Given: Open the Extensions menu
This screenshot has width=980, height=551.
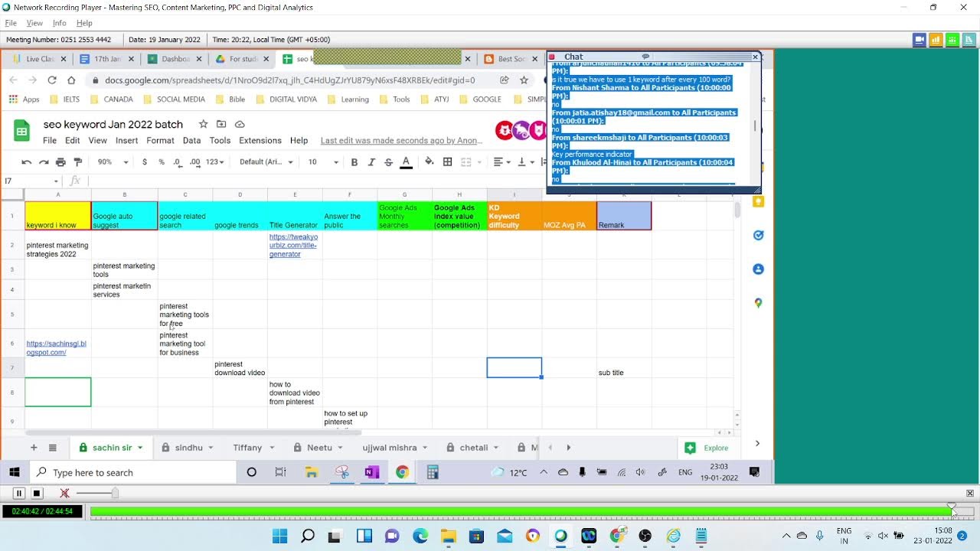Looking at the screenshot, I should coord(260,141).
